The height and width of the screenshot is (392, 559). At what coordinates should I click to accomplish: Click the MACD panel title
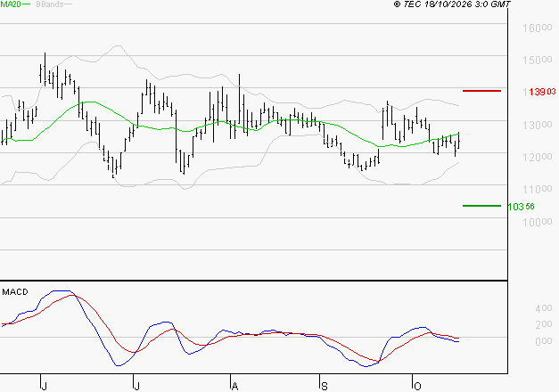[x=15, y=292]
